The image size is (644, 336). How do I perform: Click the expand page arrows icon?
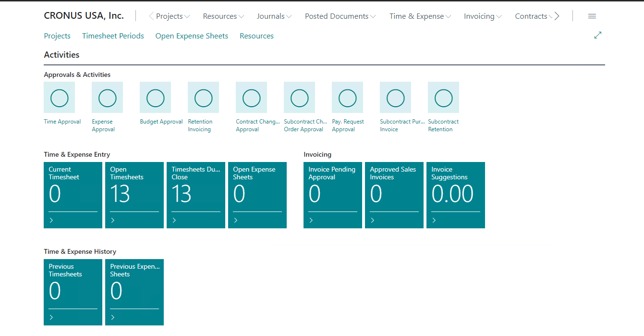(598, 35)
